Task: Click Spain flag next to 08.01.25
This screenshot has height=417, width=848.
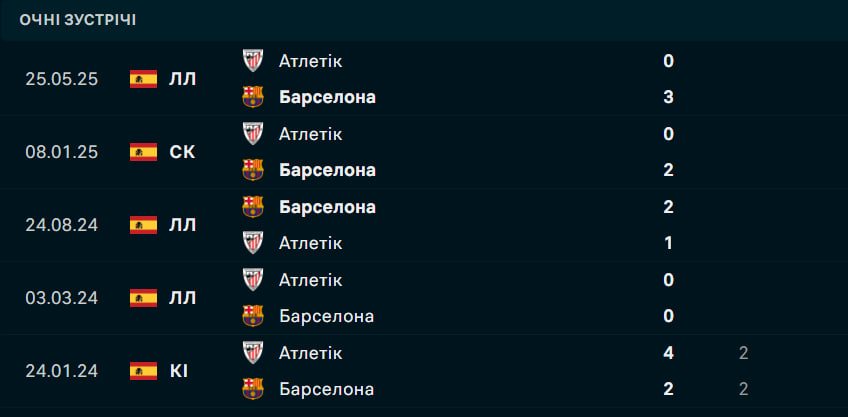Action: (x=144, y=152)
